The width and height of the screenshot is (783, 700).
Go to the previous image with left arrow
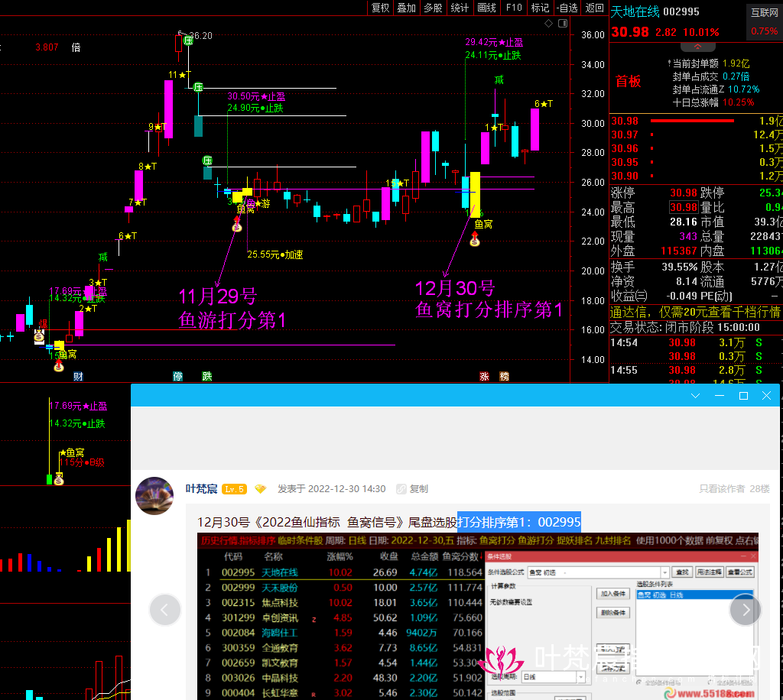165,609
